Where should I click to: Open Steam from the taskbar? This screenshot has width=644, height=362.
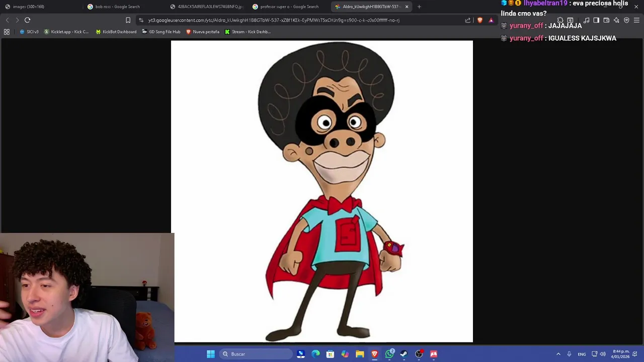(x=404, y=354)
